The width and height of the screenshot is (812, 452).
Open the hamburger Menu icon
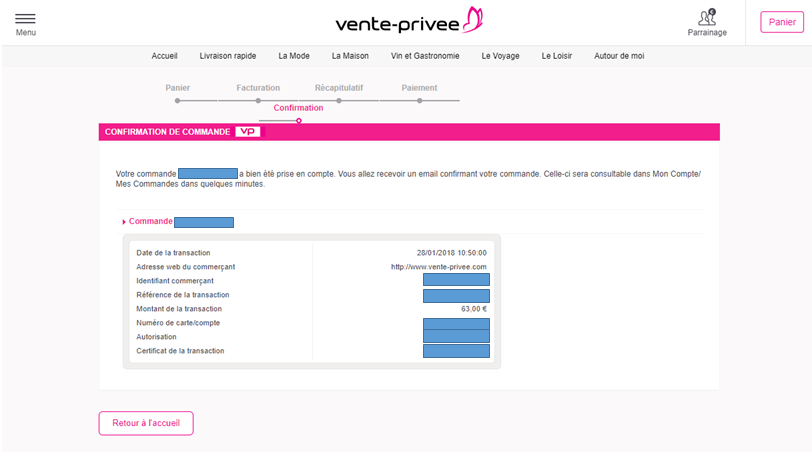tap(25, 19)
